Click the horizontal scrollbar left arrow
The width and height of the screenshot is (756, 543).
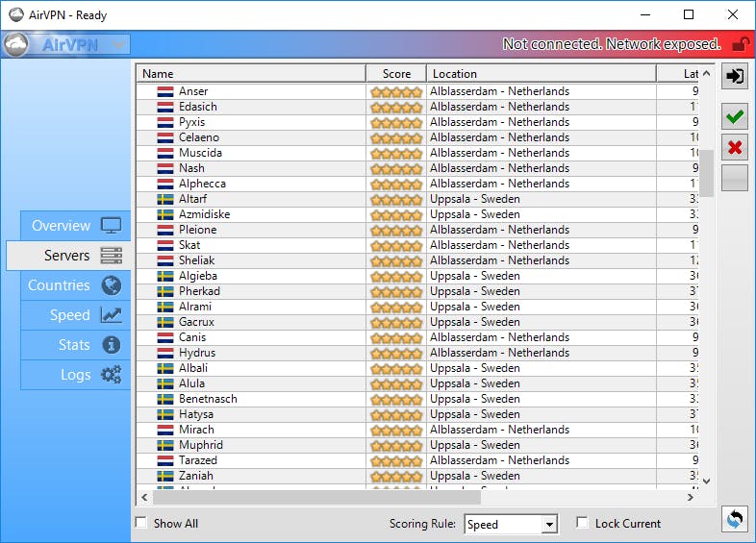point(144,497)
